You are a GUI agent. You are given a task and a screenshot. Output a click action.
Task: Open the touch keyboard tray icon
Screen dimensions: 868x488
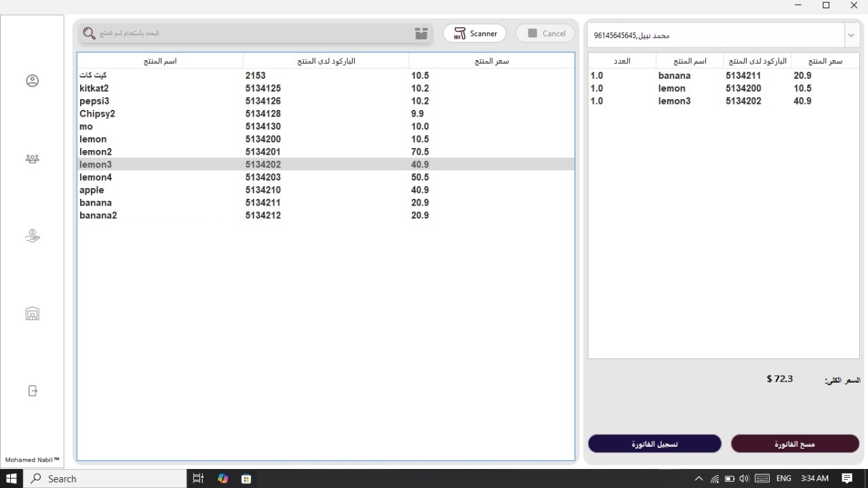point(762,478)
